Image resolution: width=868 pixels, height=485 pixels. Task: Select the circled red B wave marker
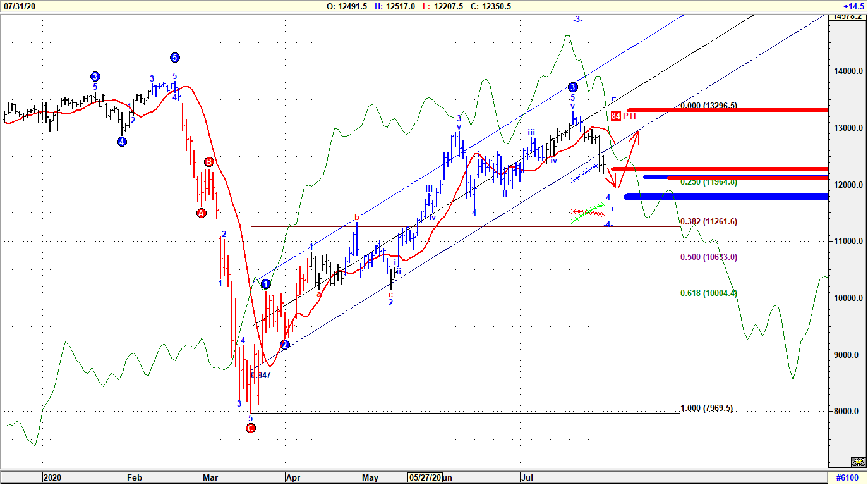[x=208, y=163]
